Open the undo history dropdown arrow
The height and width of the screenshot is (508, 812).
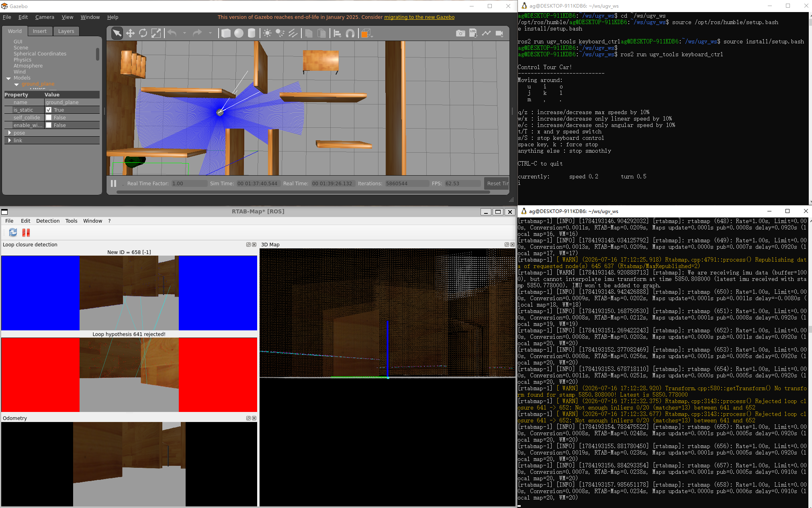(x=185, y=33)
